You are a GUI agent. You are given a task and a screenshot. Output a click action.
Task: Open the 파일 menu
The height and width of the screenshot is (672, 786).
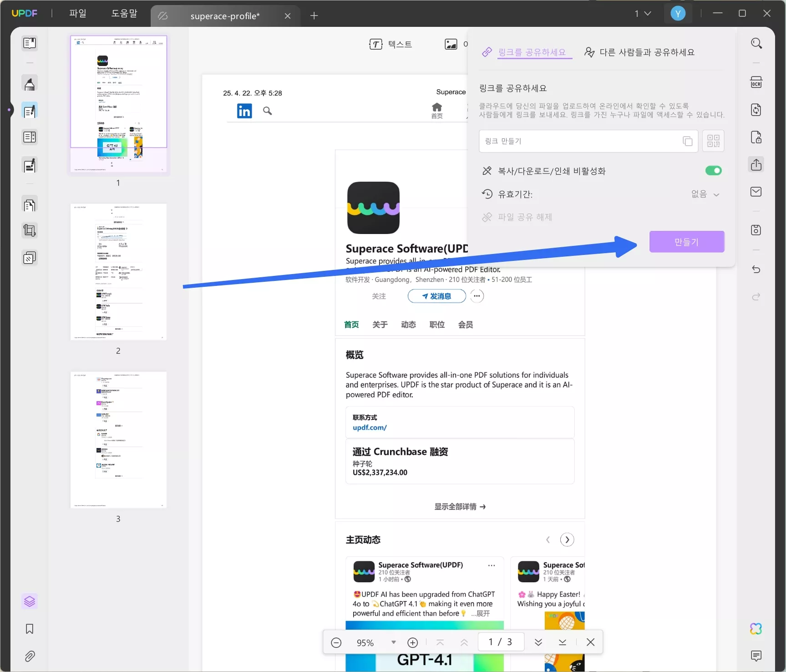78,13
